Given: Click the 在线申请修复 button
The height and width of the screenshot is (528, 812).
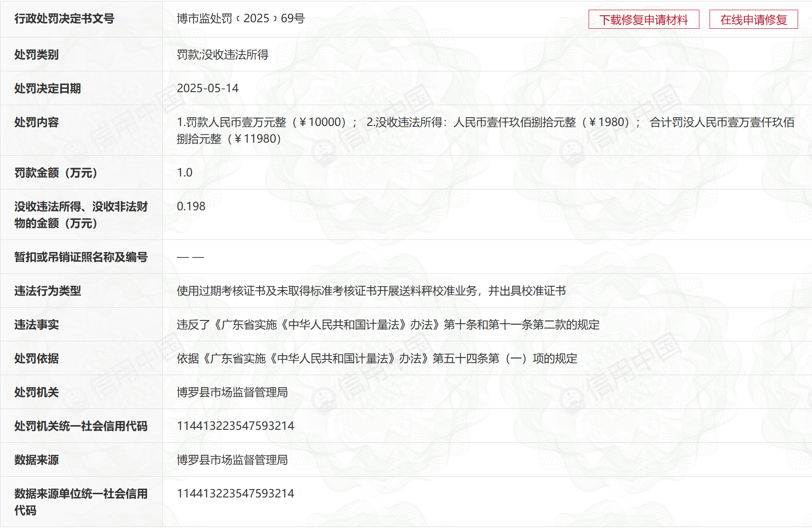Looking at the screenshot, I should [x=754, y=19].
